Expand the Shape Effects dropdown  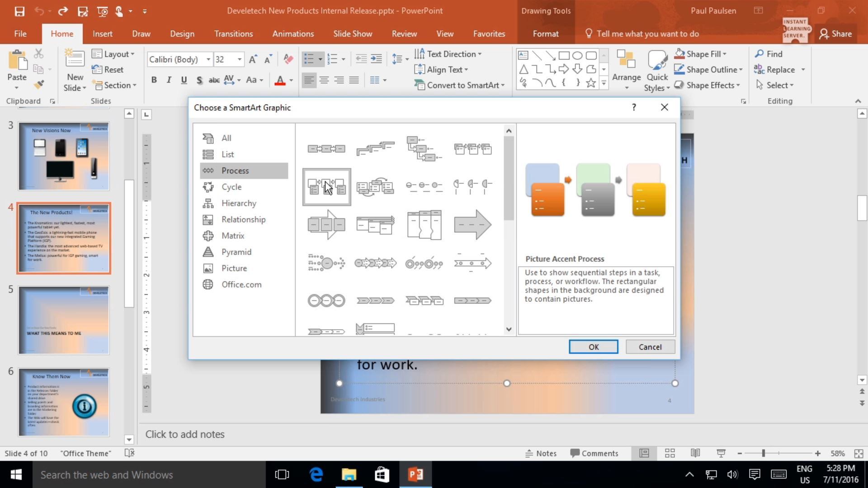tap(739, 85)
